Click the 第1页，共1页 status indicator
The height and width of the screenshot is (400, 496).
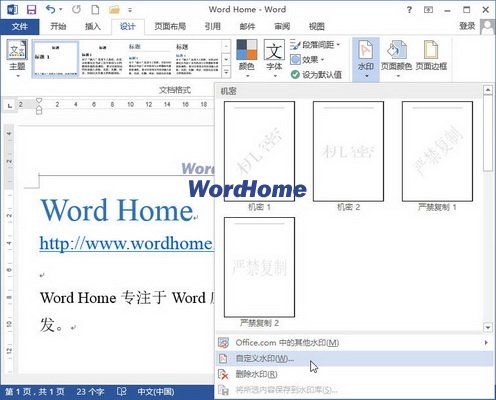pos(35,392)
